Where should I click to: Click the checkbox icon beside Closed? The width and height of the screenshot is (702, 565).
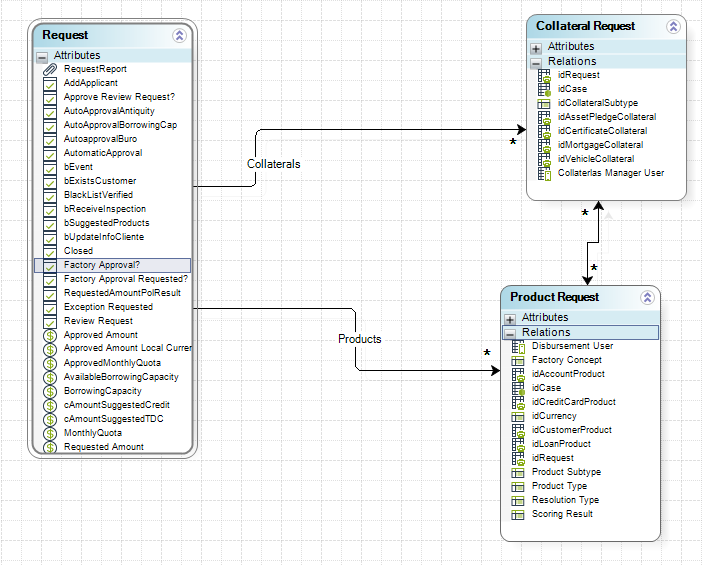tap(50, 251)
